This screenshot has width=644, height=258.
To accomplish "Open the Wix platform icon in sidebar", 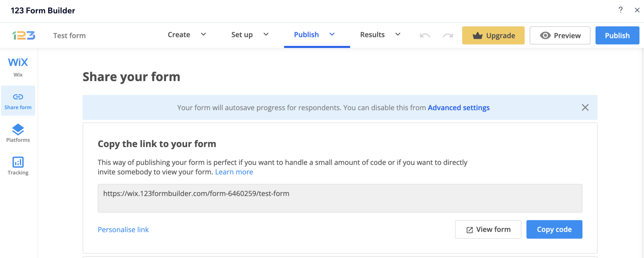I will pyautogui.click(x=18, y=62).
